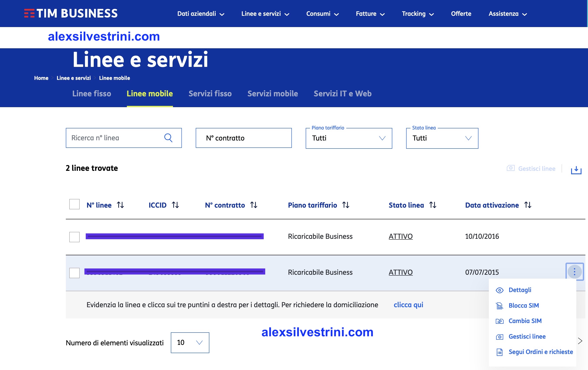Click ATTIVO status link in first row

point(401,236)
